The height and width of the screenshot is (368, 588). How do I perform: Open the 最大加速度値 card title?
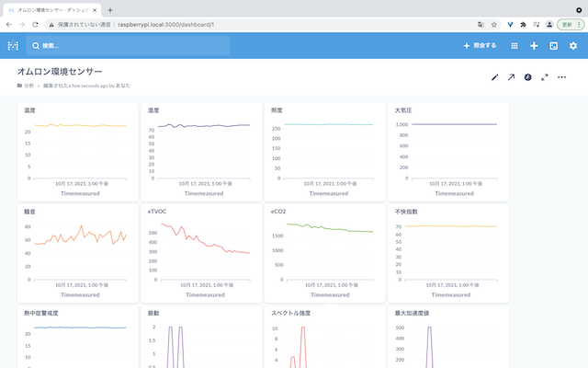[412, 313]
